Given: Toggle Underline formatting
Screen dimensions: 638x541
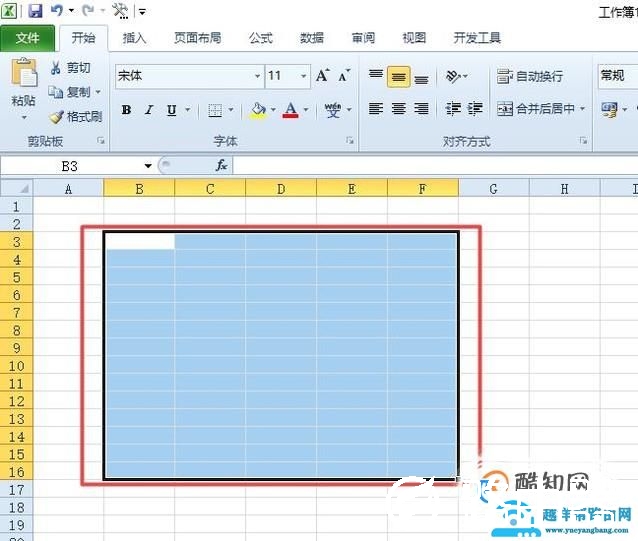Looking at the screenshot, I should coord(172,110).
